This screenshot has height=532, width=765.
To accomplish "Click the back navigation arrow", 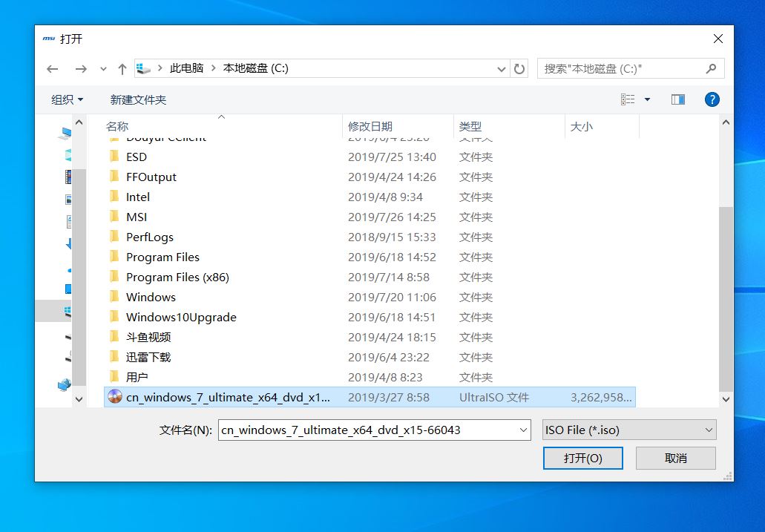I will click(x=52, y=69).
